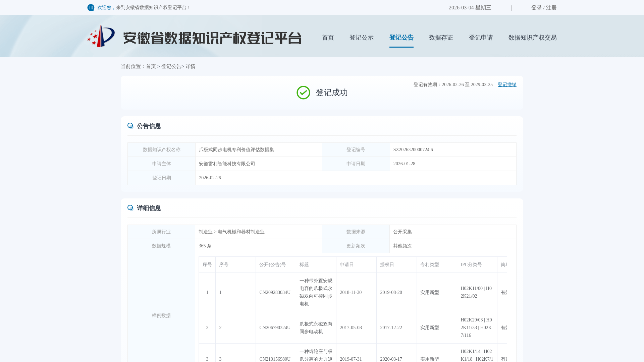This screenshot has height=362, width=644.
Task: Click the platform title 安徽省数据知识产权登记平台
Action: pos(212,38)
